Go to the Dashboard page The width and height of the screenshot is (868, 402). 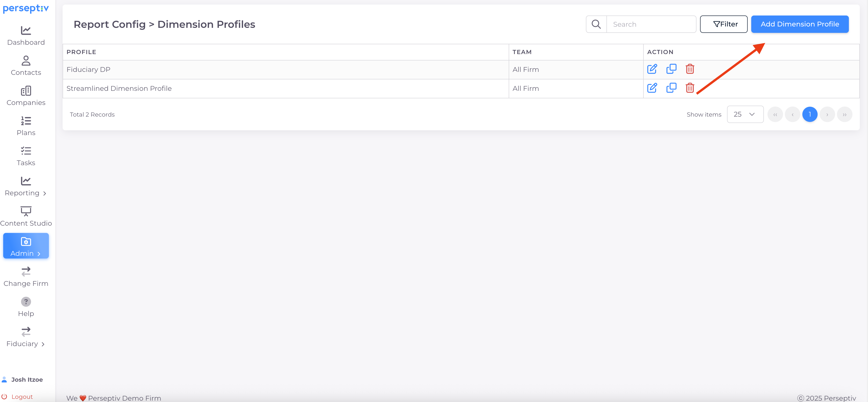click(26, 36)
